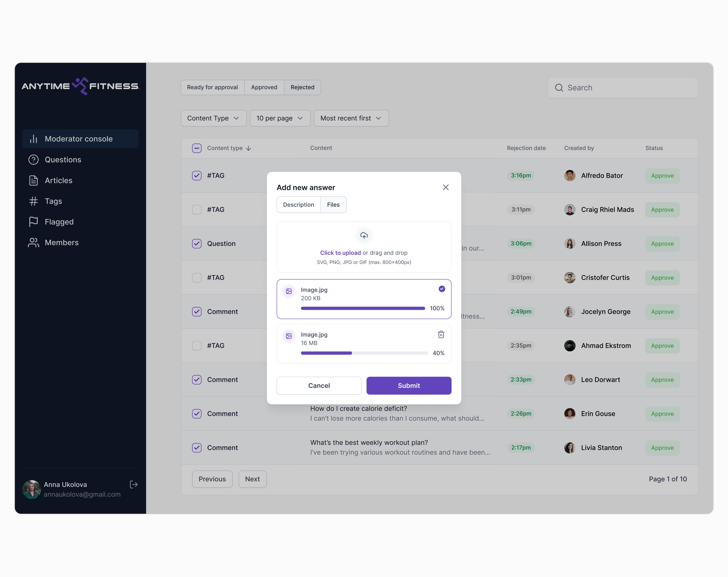Screen dimensions: 728x577
Task: Open Questions from the sidebar
Action: (63, 160)
